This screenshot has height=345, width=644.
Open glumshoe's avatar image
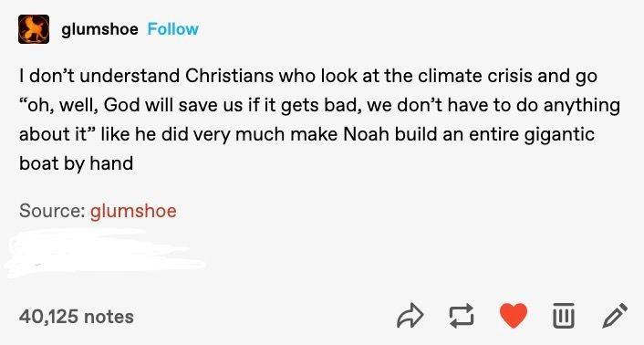click(x=34, y=29)
